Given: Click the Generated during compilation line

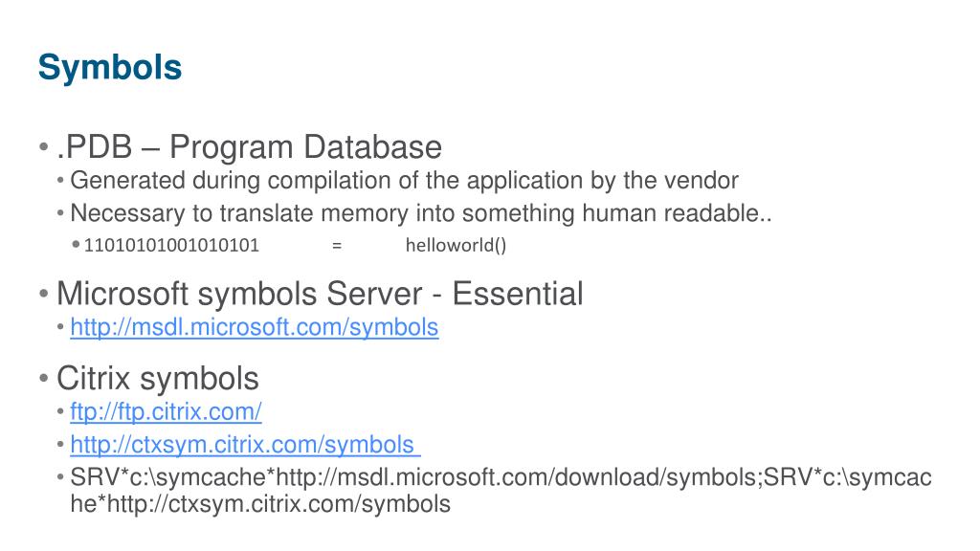Looking at the screenshot, I should 405,181.
